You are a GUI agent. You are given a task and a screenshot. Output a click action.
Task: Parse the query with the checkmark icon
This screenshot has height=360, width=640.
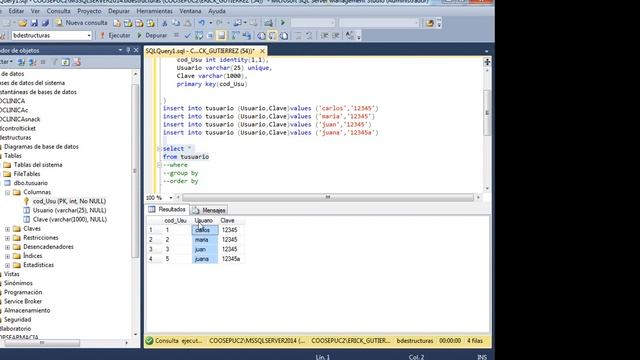coord(187,36)
